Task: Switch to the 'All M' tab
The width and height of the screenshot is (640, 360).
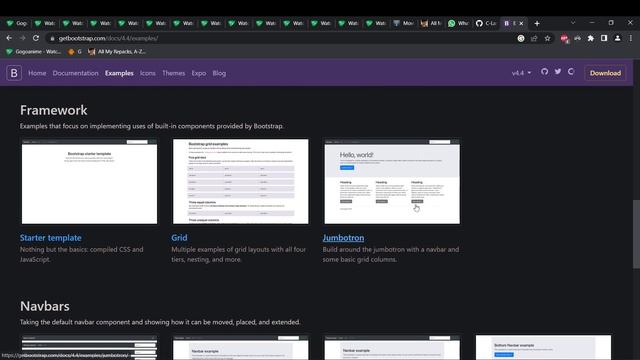Action: (x=431, y=24)
